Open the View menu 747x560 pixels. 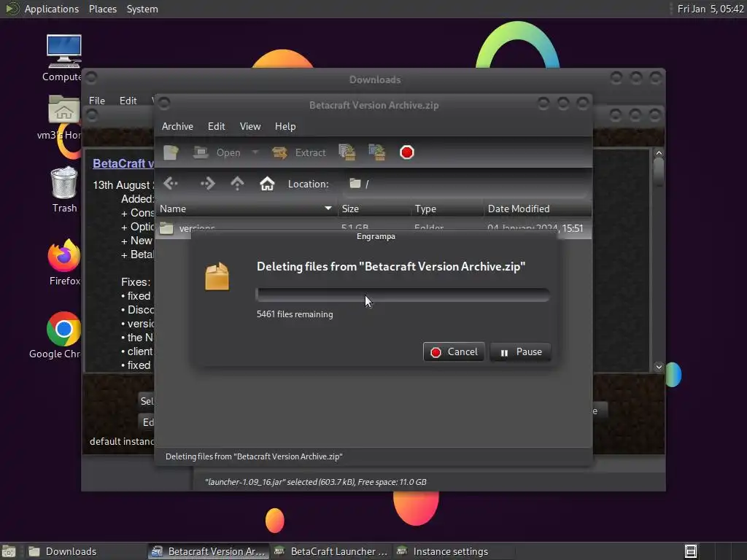click(250, 126)
